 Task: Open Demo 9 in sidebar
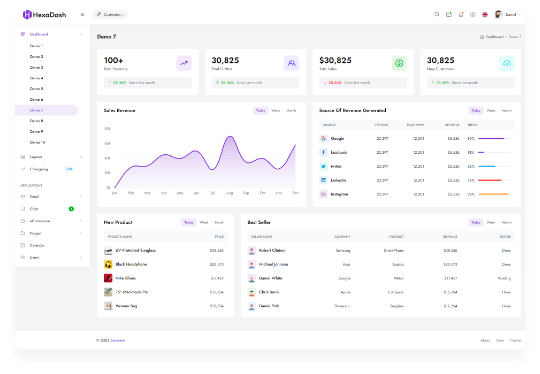pos(37,132)
